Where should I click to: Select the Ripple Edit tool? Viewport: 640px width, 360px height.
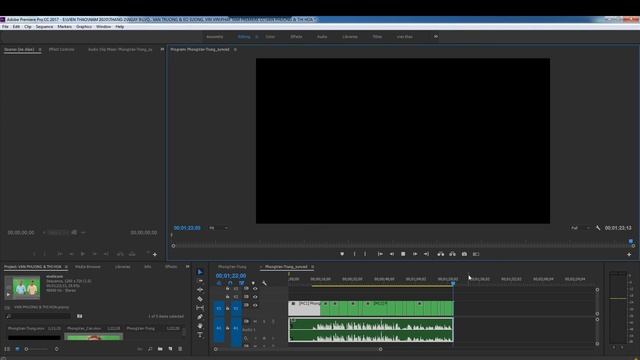pos(200,290)
